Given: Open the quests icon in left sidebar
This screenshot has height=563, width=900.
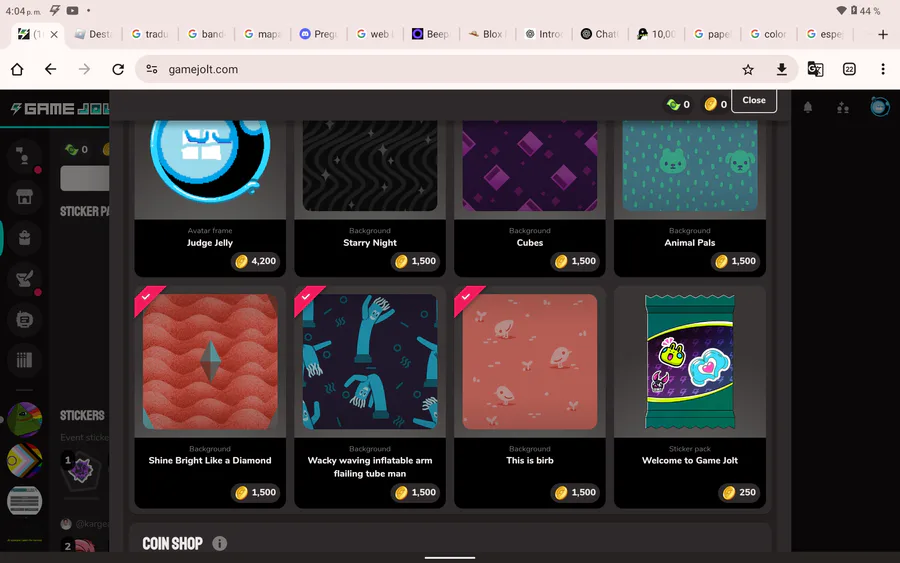Looking at the screenshot, I should pos(24,279).
